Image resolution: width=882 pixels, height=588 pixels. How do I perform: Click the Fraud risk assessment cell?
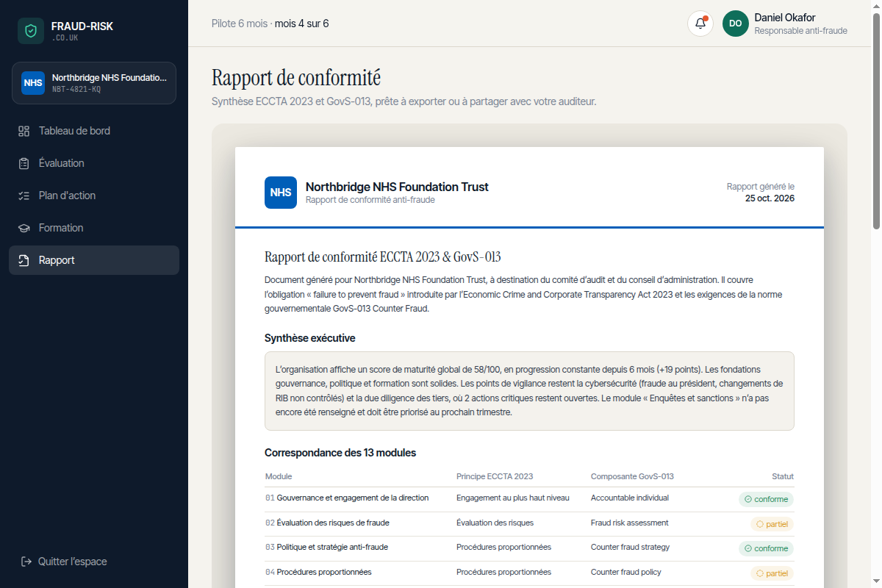630,523
